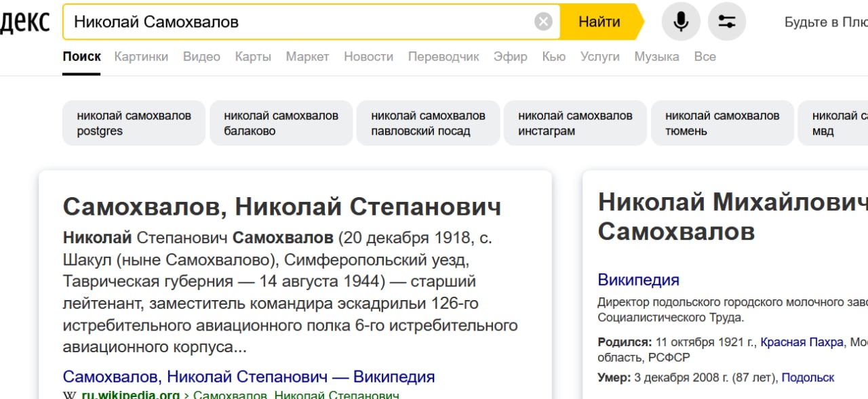Click the Найти search button
This screenshot has height=399, width=868.
point(599,22)
